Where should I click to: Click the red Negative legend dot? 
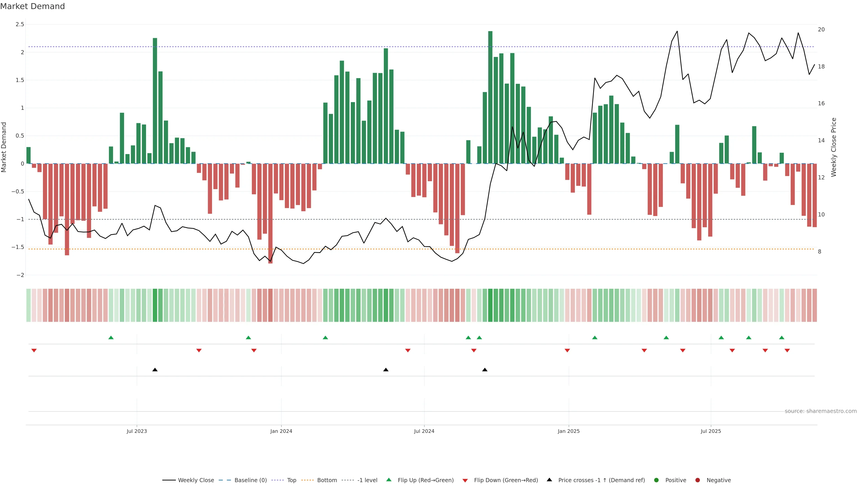(x=698, y=480)
